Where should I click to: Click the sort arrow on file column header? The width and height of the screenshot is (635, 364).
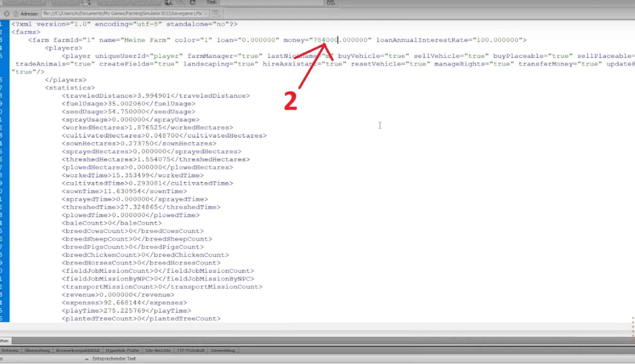coord(86,359)
